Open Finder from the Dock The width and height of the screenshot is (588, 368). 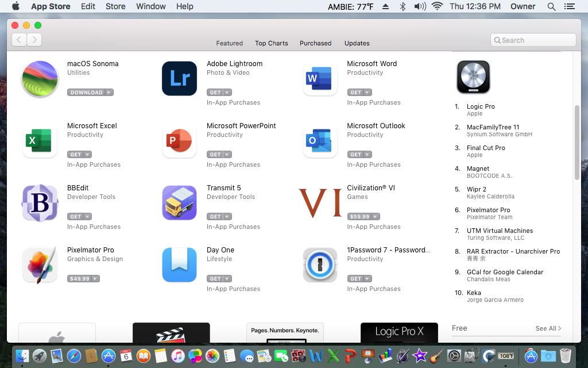pyautogui.click(x=22, y=355)
